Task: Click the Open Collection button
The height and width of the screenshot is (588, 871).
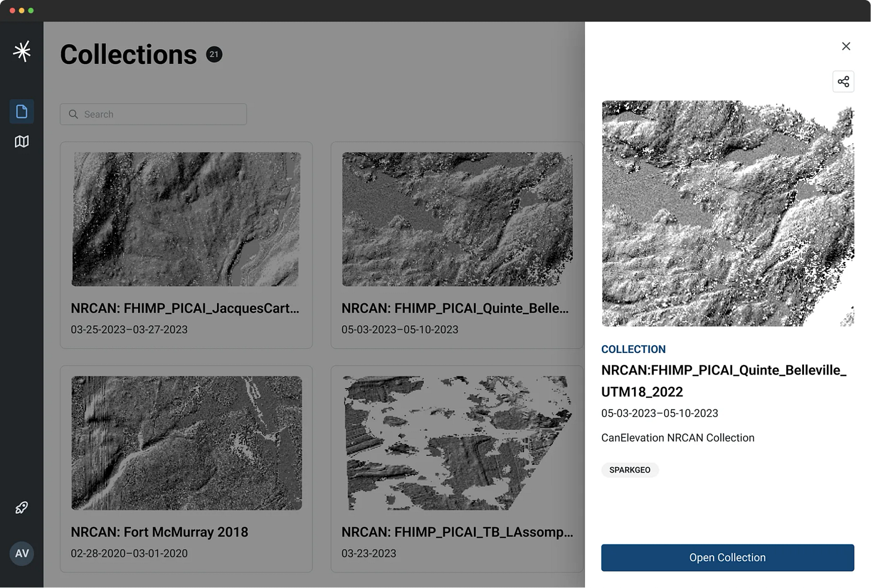Action: pyautogui.click(x=727, y=557)
